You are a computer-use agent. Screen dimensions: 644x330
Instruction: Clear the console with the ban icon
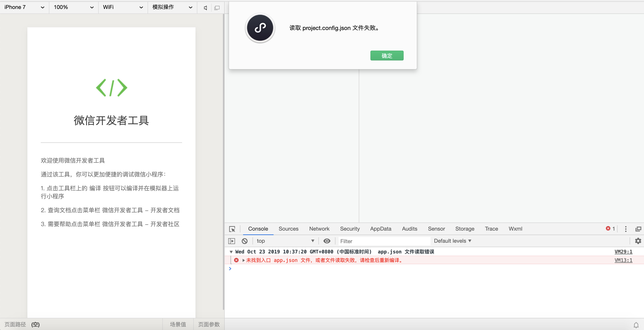coord(244,241)
